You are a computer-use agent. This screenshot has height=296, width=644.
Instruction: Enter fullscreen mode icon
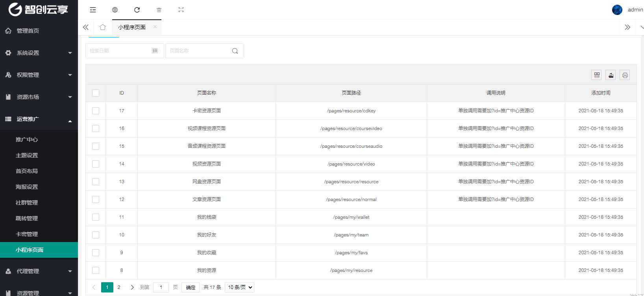181,10
